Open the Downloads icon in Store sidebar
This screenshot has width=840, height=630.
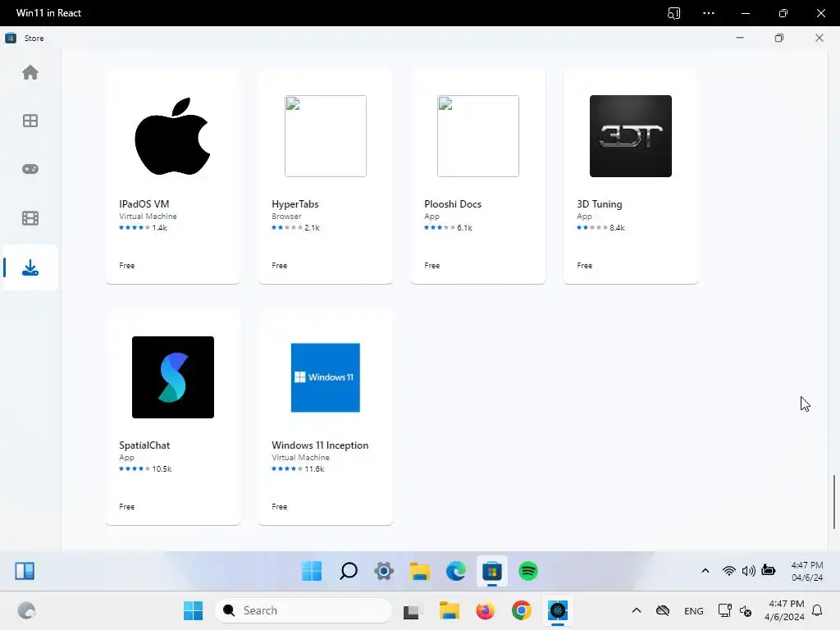30,267
